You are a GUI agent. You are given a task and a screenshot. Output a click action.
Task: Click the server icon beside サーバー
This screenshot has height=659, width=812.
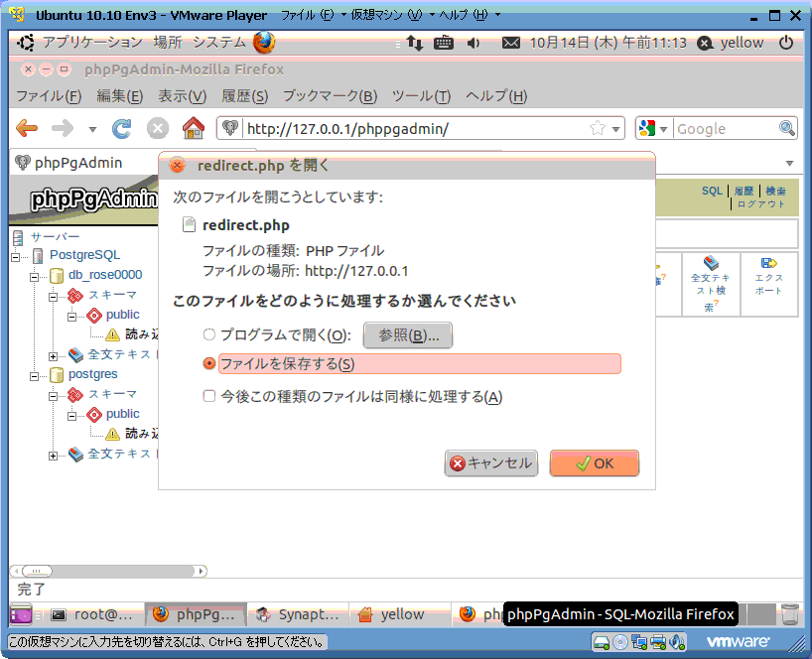click(18, 237)
